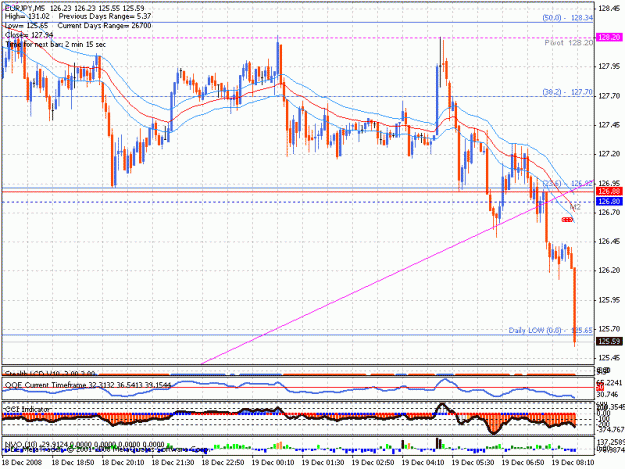Click the '18 Dec 2008' time axis label

[x=22, y=463]
